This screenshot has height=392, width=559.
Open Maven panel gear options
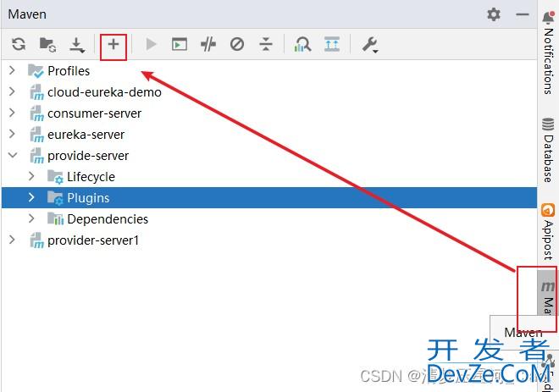point(494,14)
